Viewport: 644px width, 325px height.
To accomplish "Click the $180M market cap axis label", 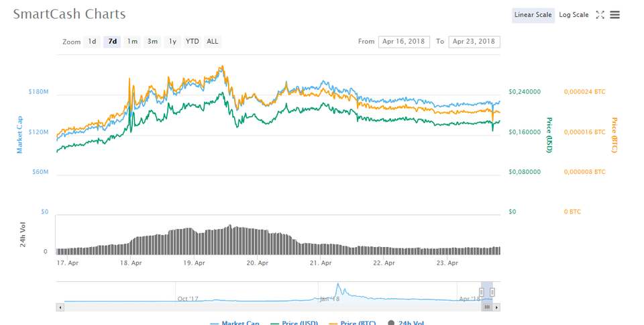I will point(38,91).
